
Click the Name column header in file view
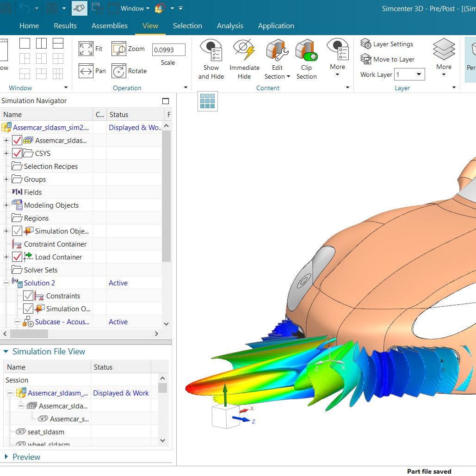tap(47, 367)
